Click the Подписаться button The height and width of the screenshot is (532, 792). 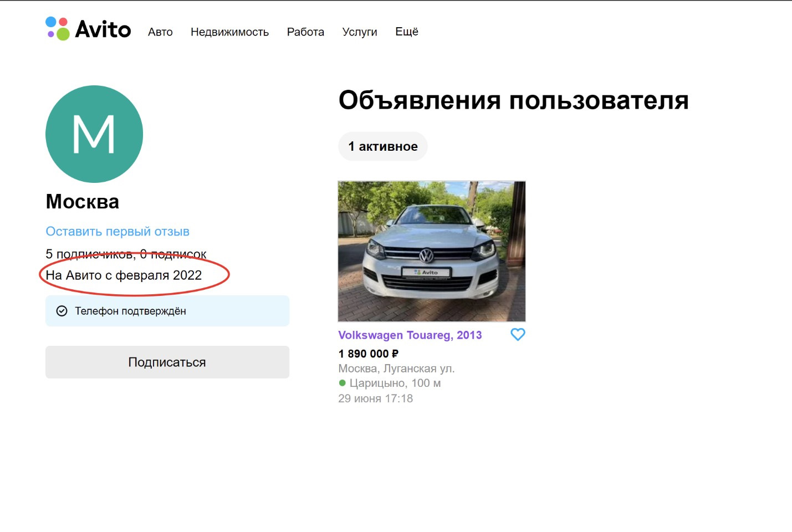coord(167,362)
